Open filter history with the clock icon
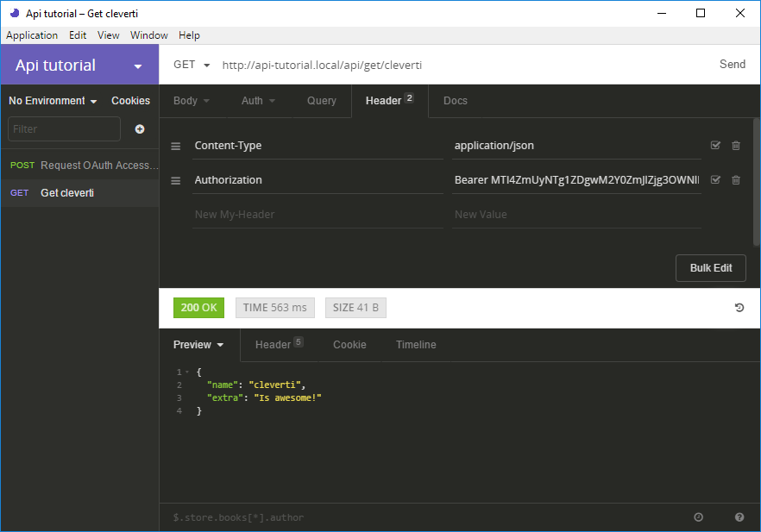This screenshot has height=532, width=761. point(698,516)
